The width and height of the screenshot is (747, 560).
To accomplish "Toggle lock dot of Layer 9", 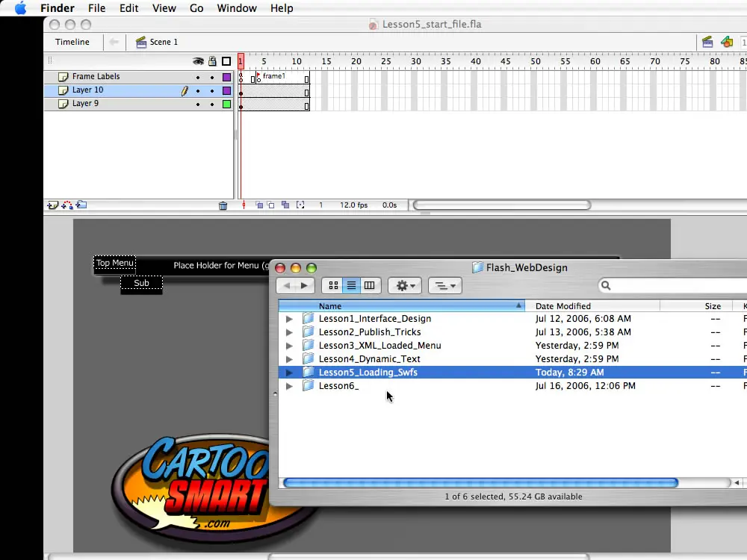I will [212, 104].
